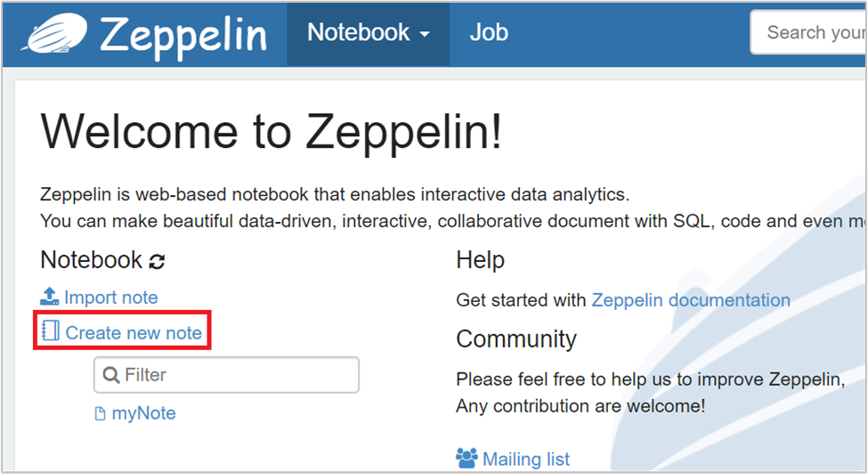The image size is (868, 474).
Task: Click the Welcome to Zeppelin heading
Action: coord(272,132)
